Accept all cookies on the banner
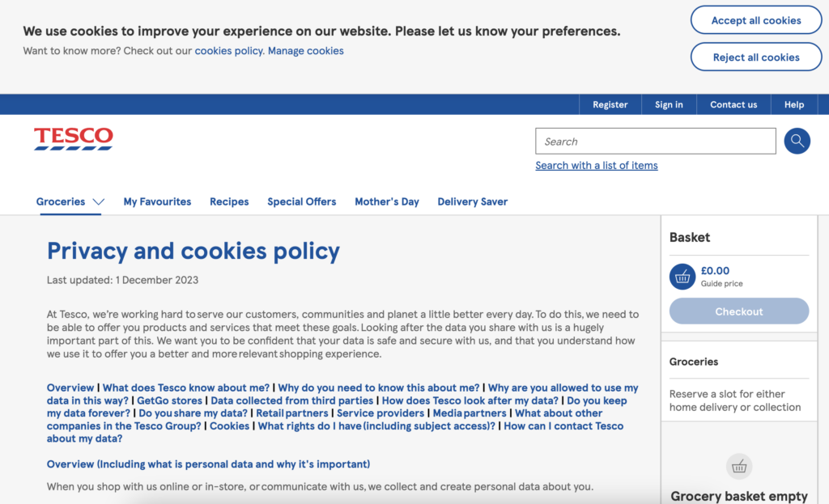This screenshot has width=829, height=504. 755,19
